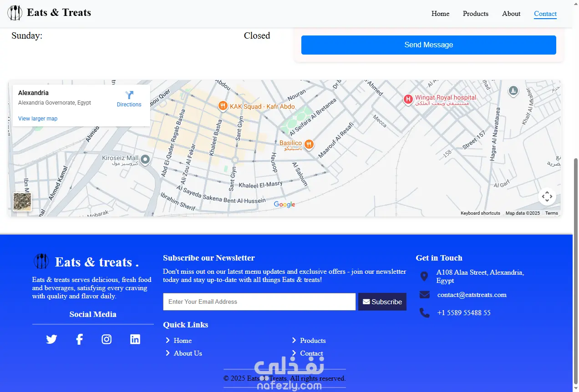Select the Wingat Royal hospital marker
The image size is (579, 392).
coord(408,99)
